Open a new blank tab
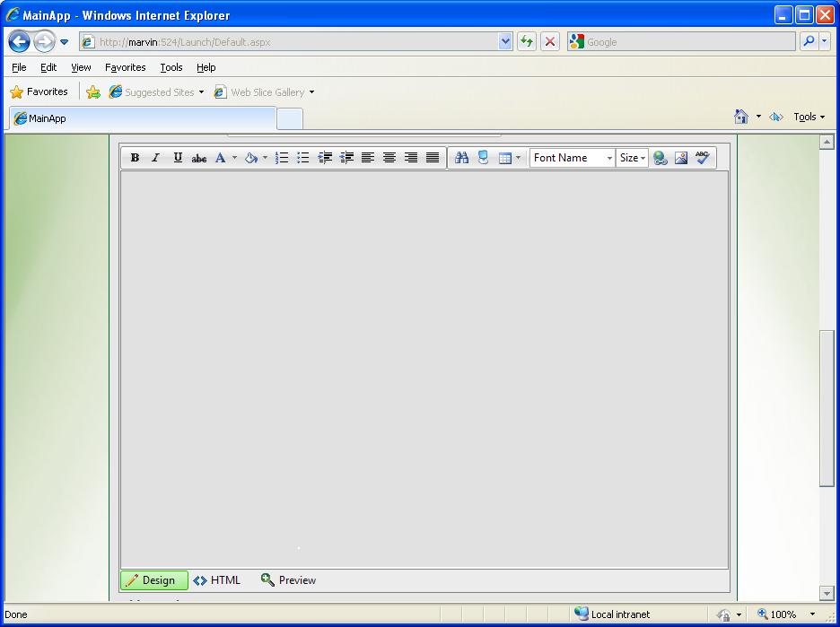The width and height of the screenshot is (840, 627). point(290,119)
